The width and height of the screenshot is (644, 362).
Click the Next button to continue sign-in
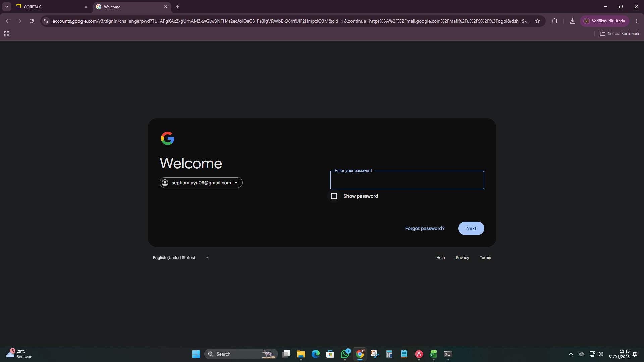click(x=471, y=228)
